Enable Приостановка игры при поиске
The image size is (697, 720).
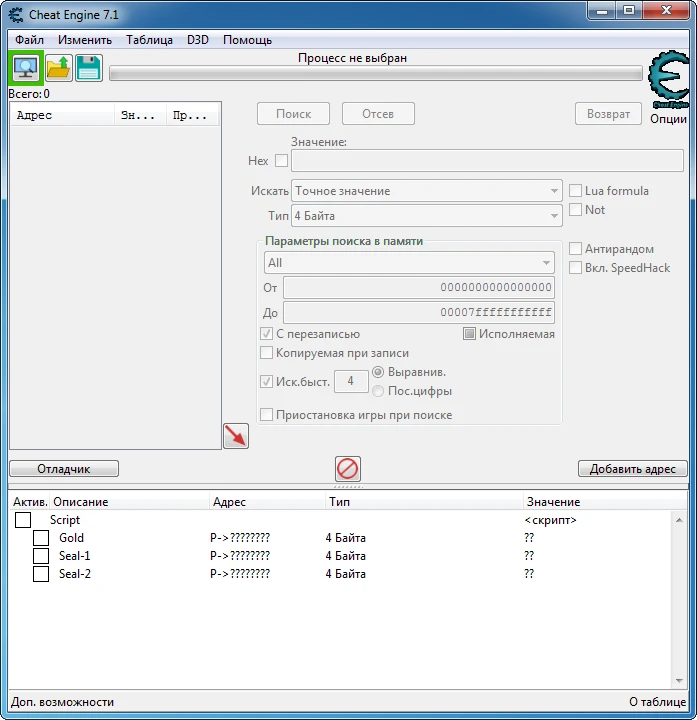click(266, 415)
